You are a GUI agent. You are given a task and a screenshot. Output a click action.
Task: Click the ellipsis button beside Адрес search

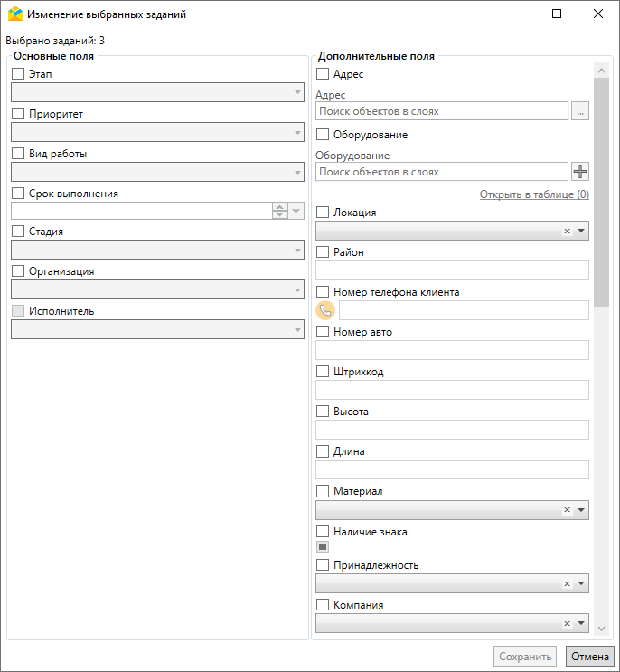(x=580, y=111)
